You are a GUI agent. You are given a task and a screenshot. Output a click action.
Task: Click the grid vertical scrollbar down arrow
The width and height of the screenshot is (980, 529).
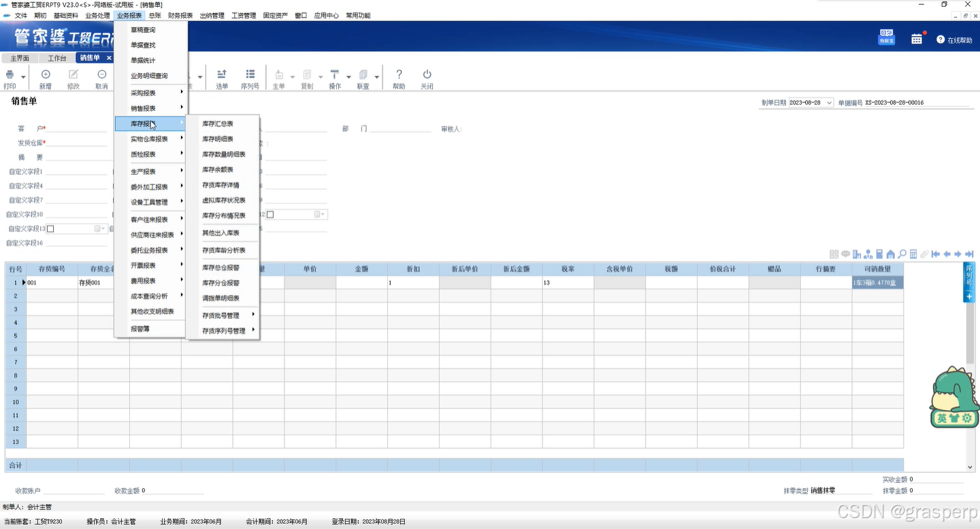970,467
